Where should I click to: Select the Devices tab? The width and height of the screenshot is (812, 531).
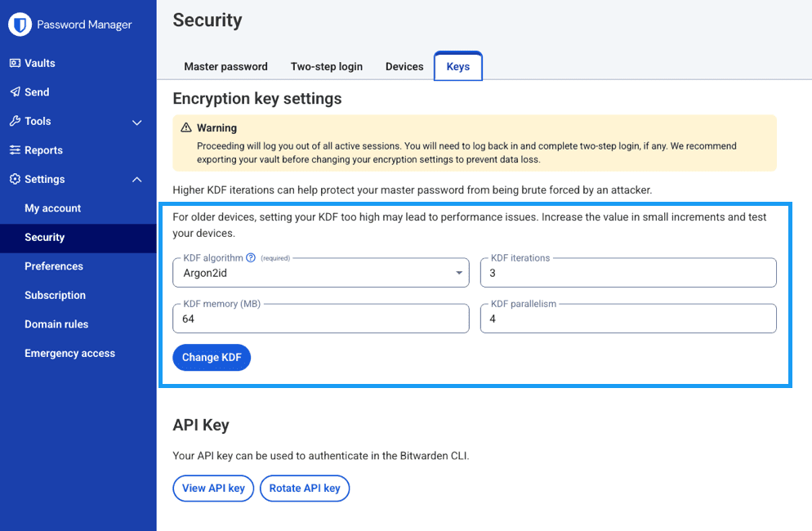pyautogui.click(x=404, y=66)
